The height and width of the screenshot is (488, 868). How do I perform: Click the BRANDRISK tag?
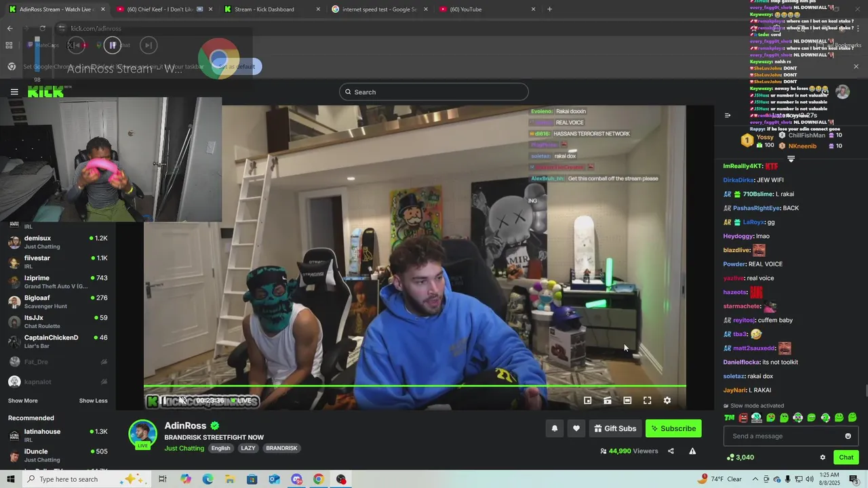pos(281,448)
